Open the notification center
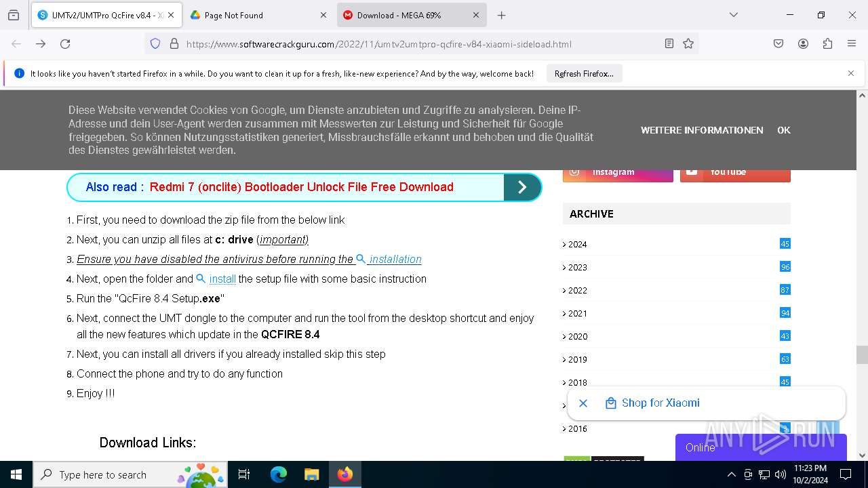Image resolution: width=868 pixels, height=488 pixels. pos(846,474)
